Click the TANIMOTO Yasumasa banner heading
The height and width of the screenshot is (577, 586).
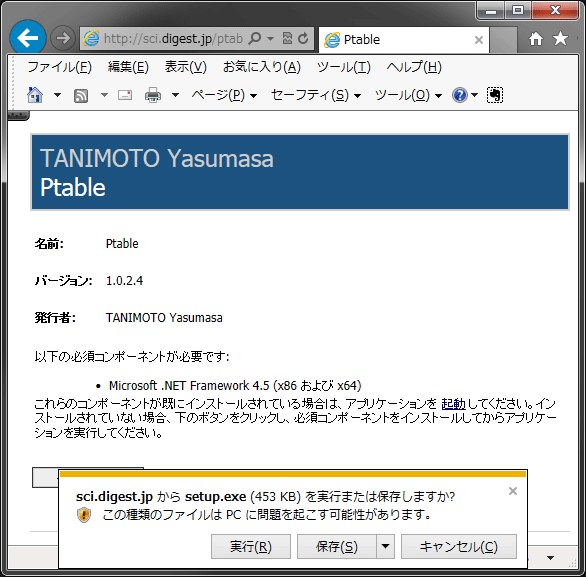[x=157, y=158]
